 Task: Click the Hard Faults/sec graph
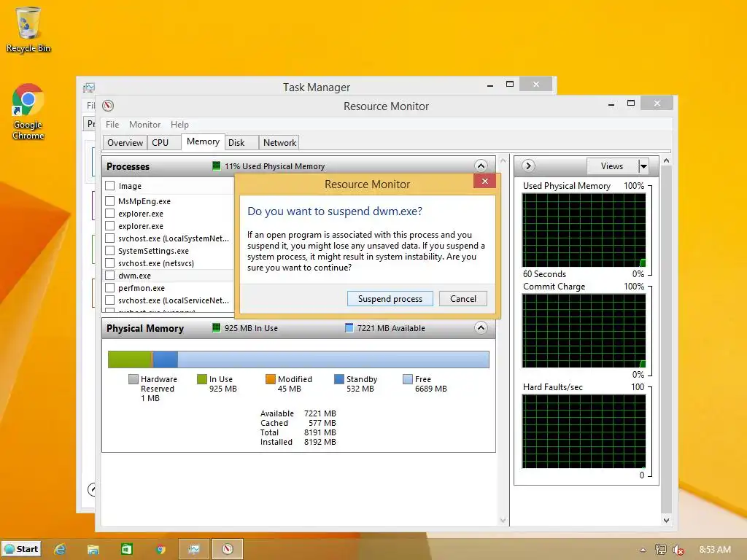click(x=584, y=431)
